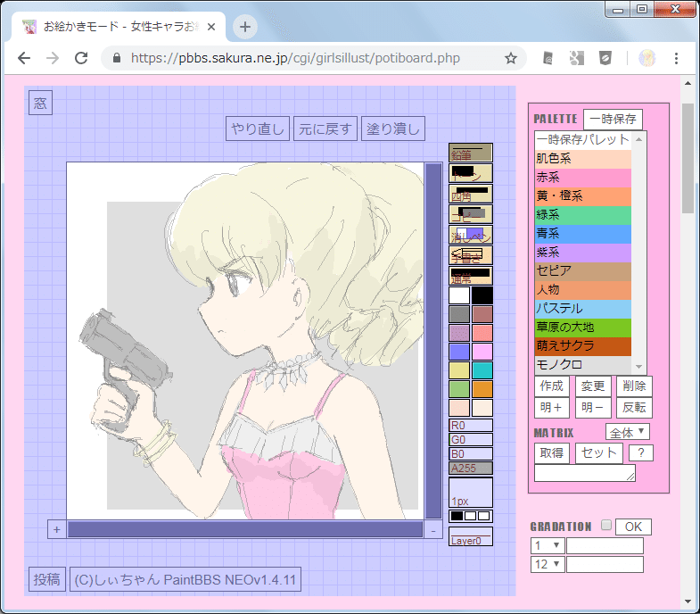Image resolution: width=700 pixels, height=614 pixels.
Task: Click the 作成 palette create button
Action: tap(552, 386)
